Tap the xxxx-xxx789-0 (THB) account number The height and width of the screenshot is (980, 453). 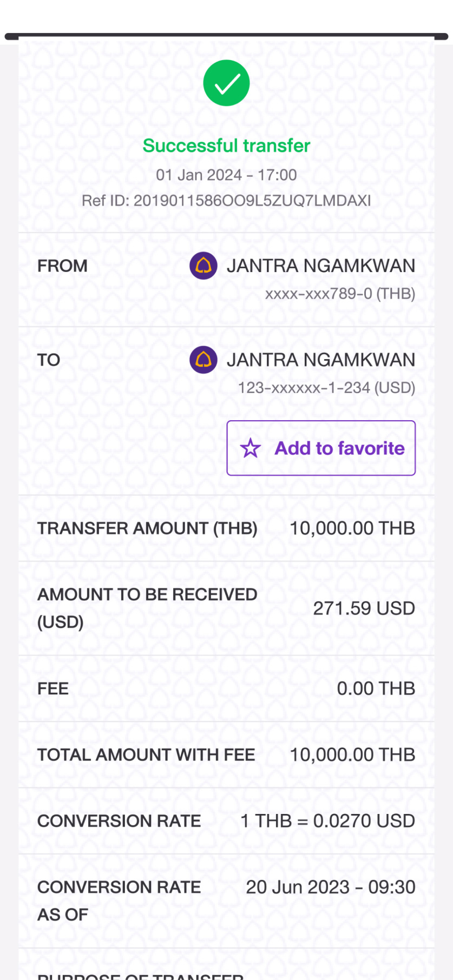[340, 294]
